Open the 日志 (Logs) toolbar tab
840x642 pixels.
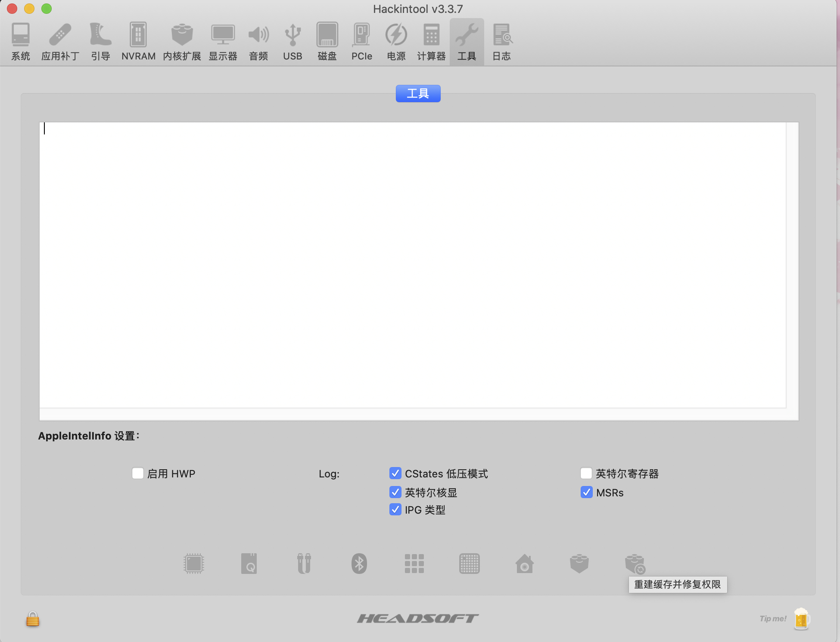[502, 42]
